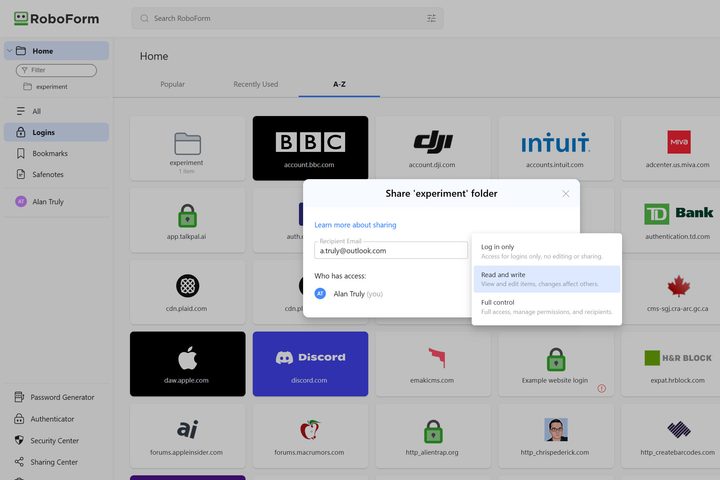
Task: Click the Search RoboForm field
Action: (x=287, y=18)
